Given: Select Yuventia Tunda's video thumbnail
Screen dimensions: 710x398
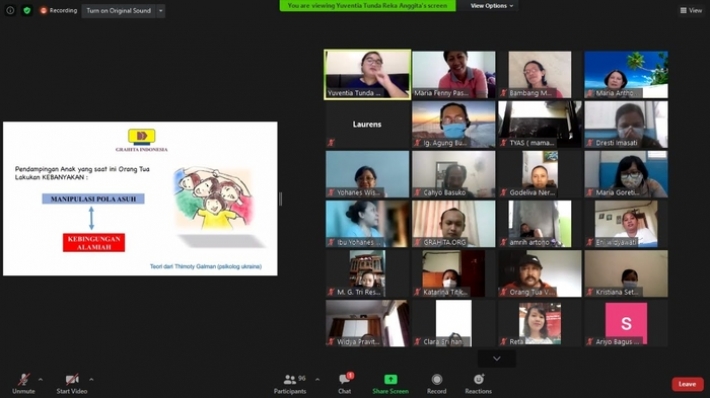Looking at the screenshot, I should (367, 74).
